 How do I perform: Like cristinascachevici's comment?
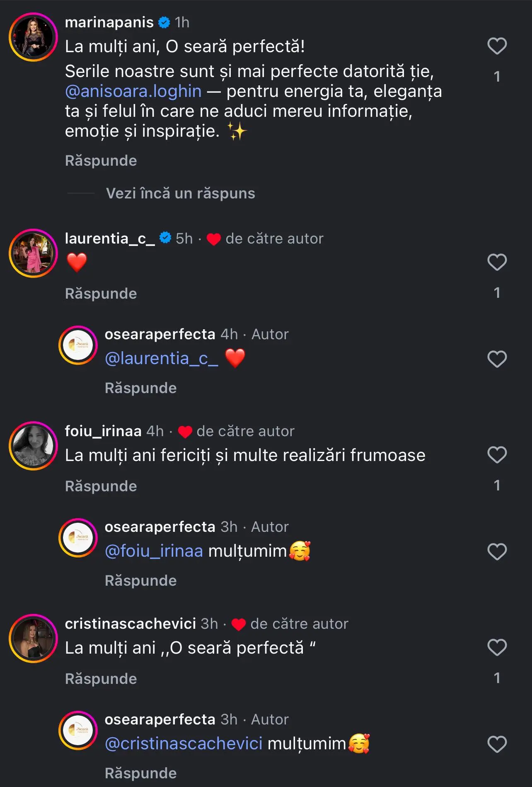click(497, 647)
